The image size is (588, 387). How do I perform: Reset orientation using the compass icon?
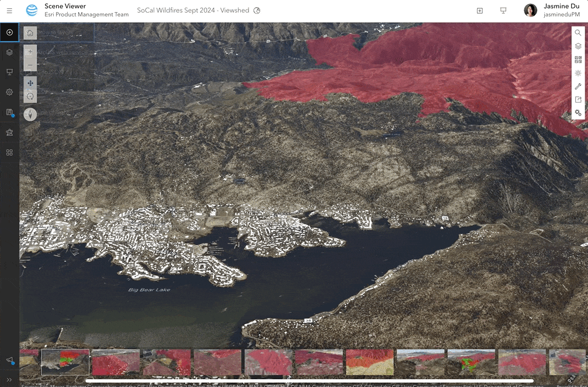pos(30,114)
